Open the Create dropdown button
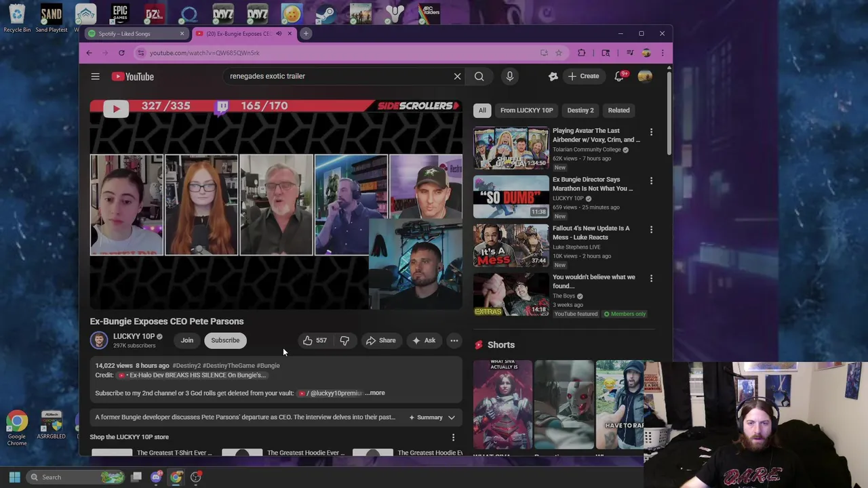Image resolution: width=868 pixels, height=488 pixels. coord(583,77)
